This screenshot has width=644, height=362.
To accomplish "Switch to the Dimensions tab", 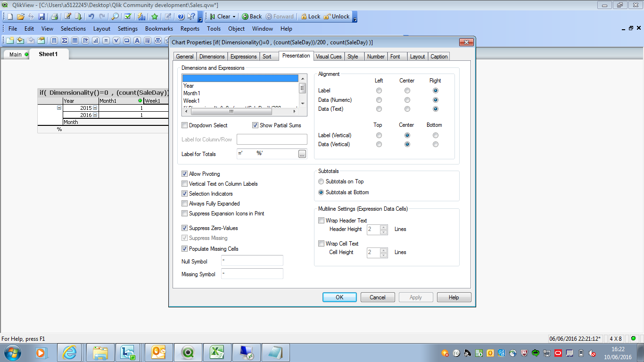I will pos(212,57).
